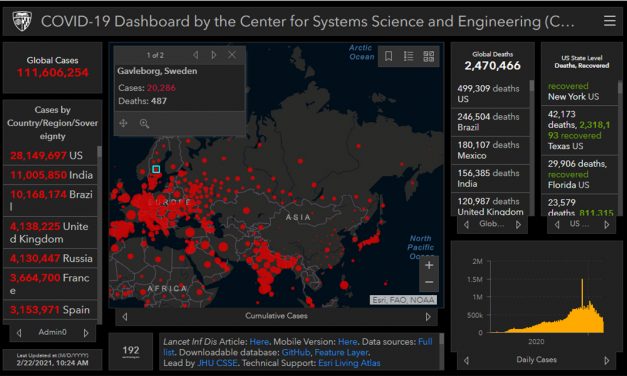Zoom in on the map
This screenshot has width=627, height=376.
pyautogui.click(x=429, y=265)
